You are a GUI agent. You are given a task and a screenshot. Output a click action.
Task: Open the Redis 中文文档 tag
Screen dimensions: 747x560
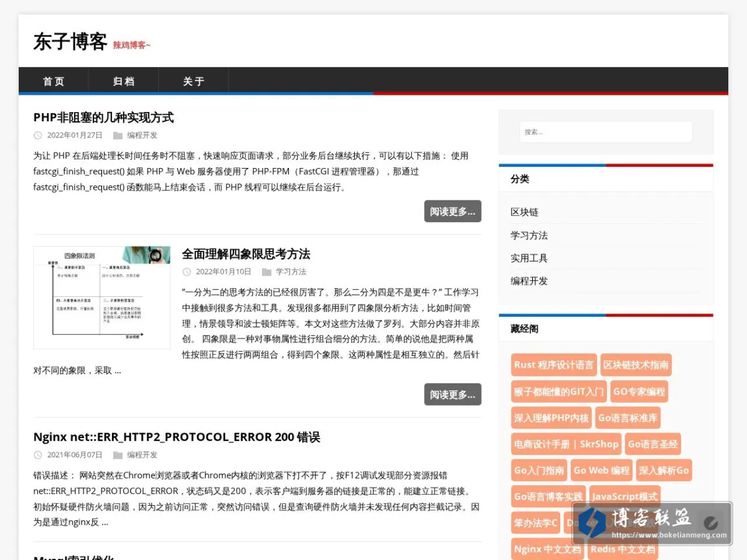point(622,549)
